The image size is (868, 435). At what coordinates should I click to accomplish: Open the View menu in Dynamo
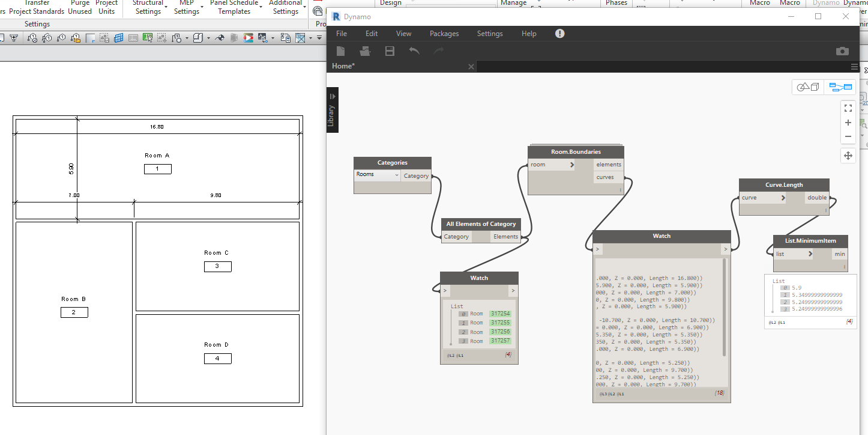[x=404, y=34]
